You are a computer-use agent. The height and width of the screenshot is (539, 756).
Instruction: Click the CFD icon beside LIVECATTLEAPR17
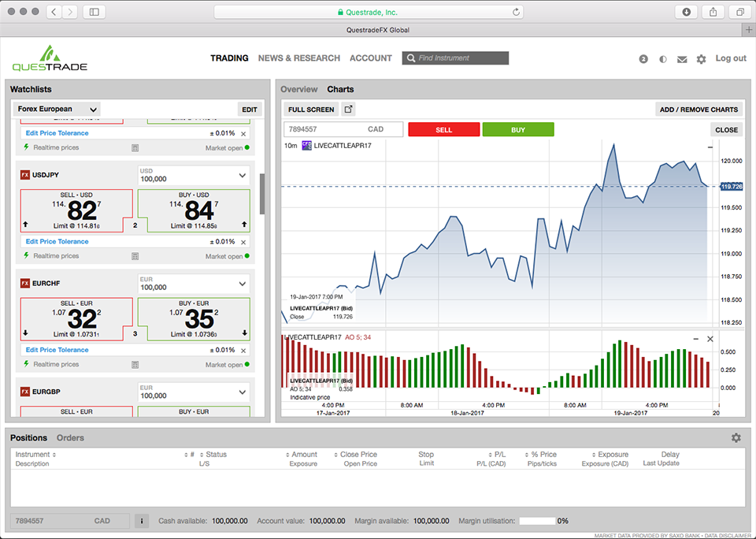coord(306,145)
